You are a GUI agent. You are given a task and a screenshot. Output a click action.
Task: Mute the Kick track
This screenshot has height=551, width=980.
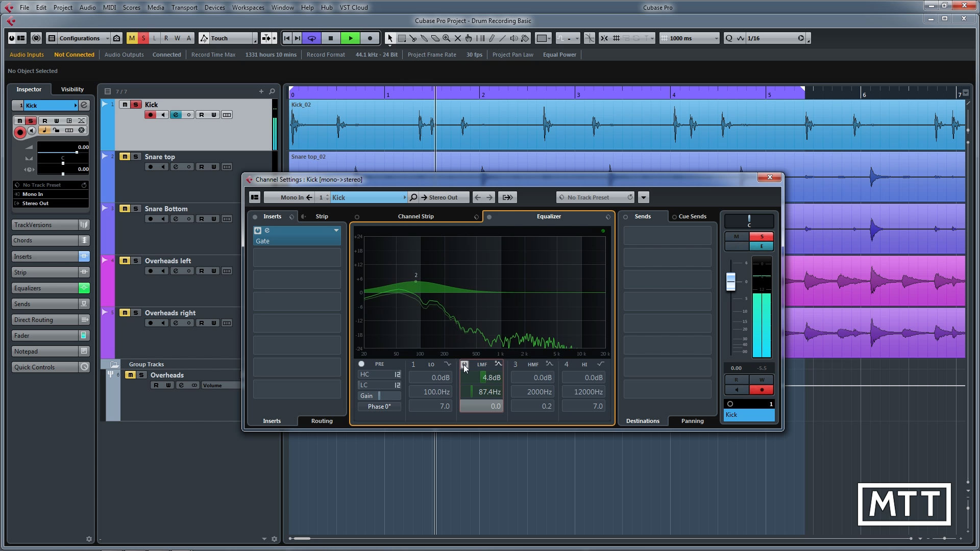[x=125, y=105]
